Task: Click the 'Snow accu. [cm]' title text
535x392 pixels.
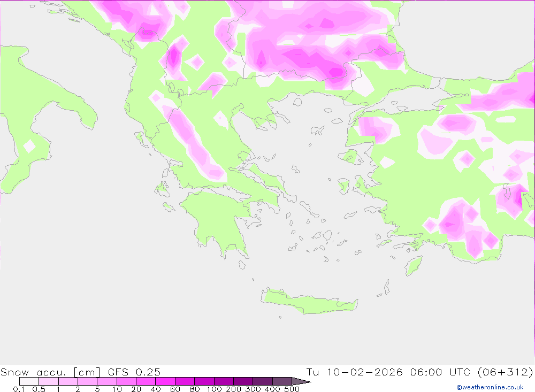Action: [x=50, y=372]
